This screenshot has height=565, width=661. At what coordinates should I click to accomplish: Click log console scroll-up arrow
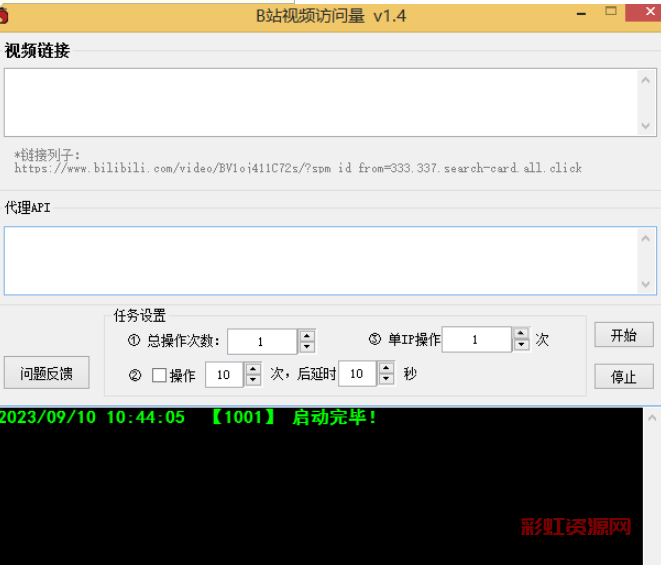tap(653, 416)
